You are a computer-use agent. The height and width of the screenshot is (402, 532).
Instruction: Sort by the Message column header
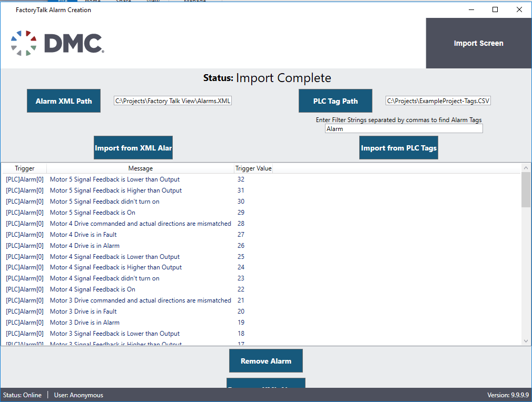click(140, 168)
